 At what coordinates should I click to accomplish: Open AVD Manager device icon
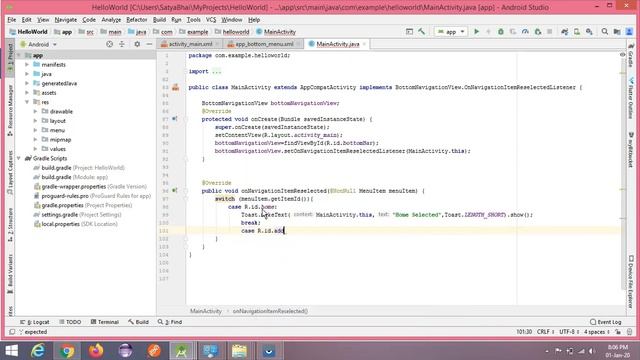click(577, 31)
